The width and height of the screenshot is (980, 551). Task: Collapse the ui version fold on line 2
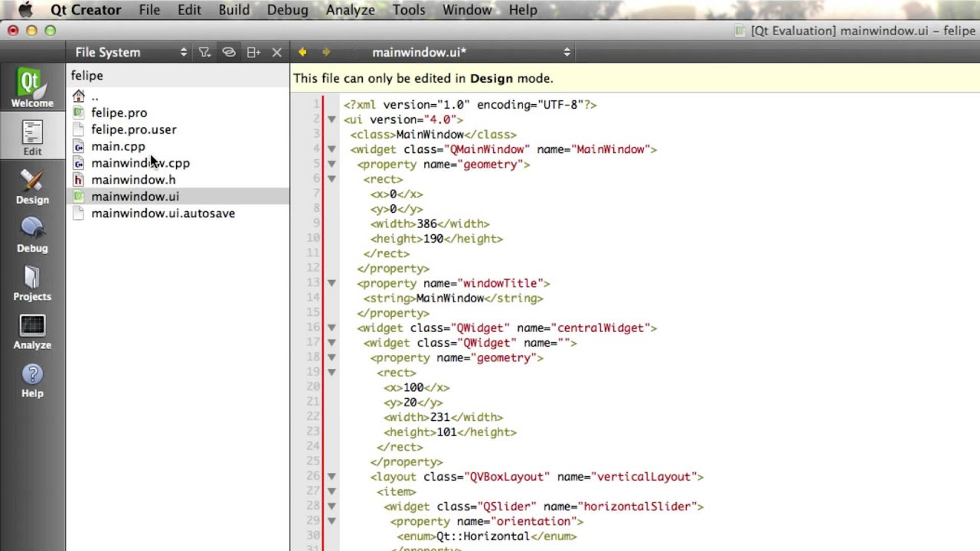332,119
